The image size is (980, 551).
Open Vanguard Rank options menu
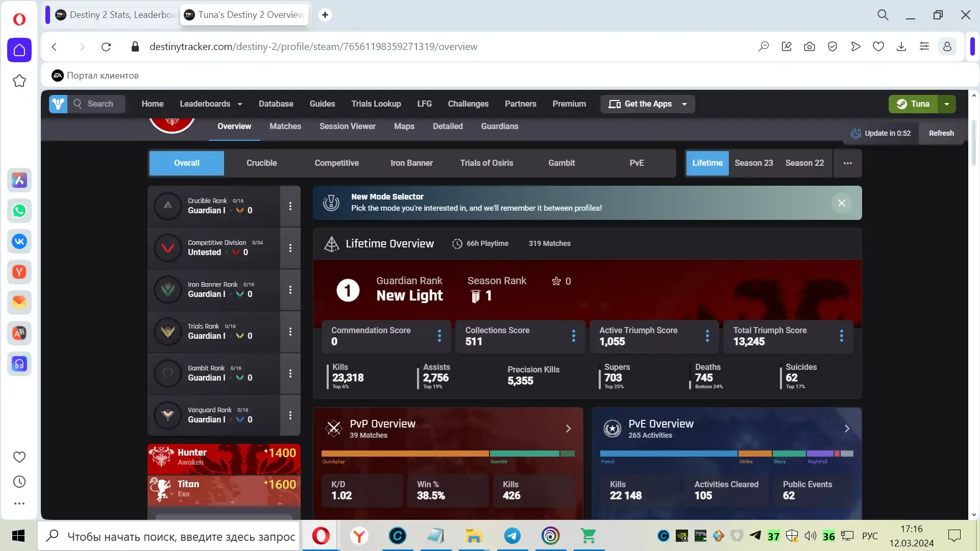(x=290, y=415)
